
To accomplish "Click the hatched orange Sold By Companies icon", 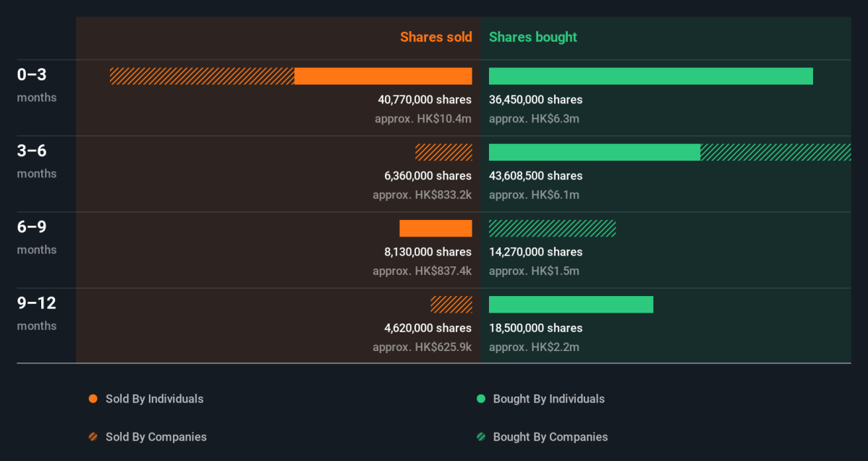I will (x=93, y=437).
